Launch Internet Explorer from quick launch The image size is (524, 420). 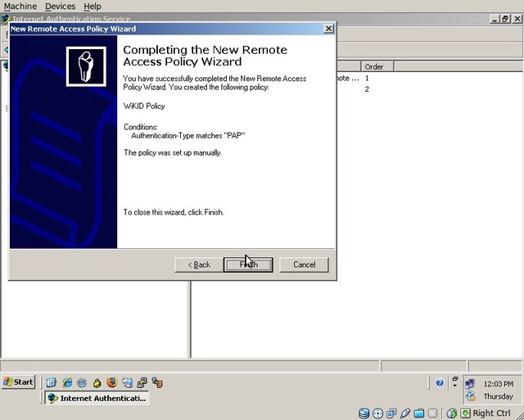(x=67, y=382)
